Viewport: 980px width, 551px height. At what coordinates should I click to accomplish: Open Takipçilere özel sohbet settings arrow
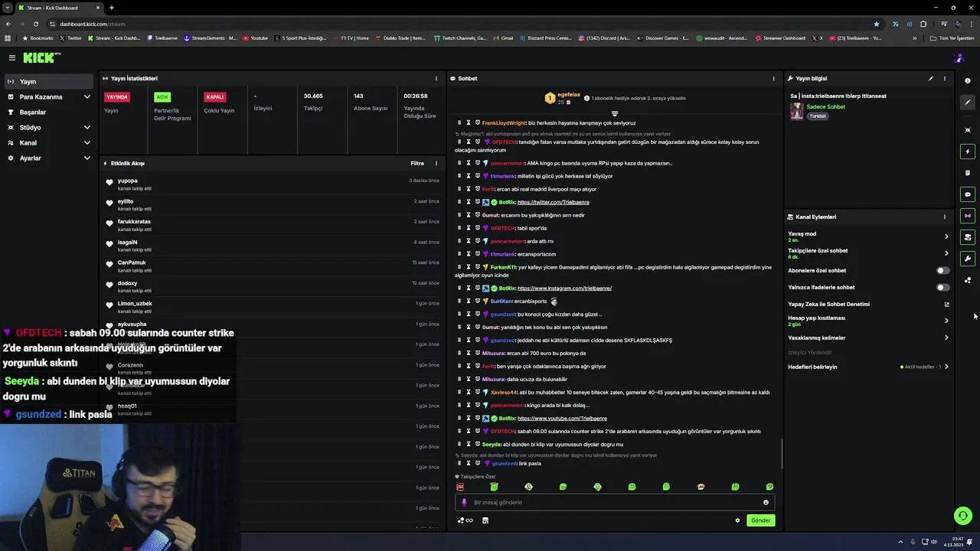point(946,253)
